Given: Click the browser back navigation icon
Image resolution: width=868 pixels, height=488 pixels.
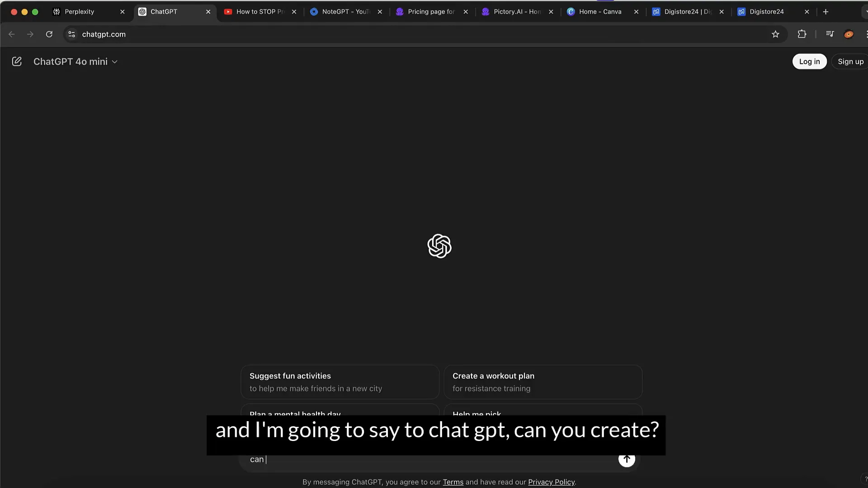Looking at the screenshot, I should coord(11,34).
